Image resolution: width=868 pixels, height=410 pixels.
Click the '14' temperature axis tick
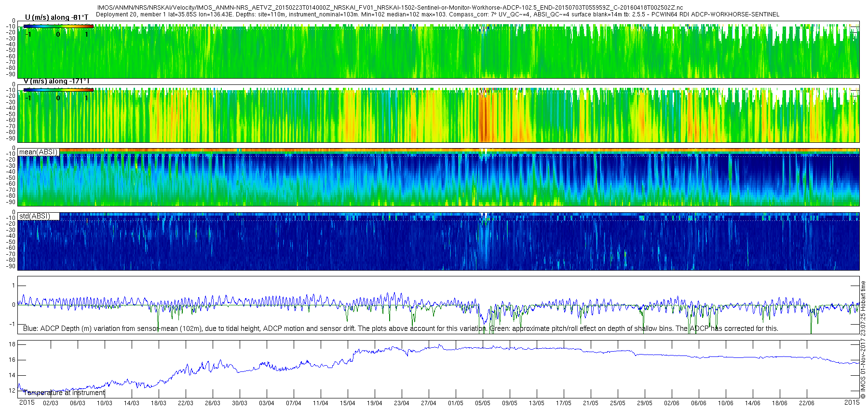point(13,375)
